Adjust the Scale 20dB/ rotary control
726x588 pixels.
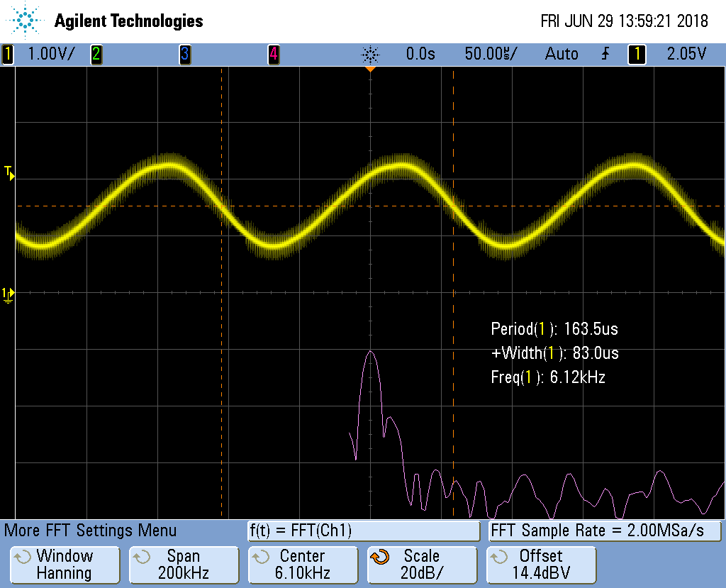tap(422, 565)
